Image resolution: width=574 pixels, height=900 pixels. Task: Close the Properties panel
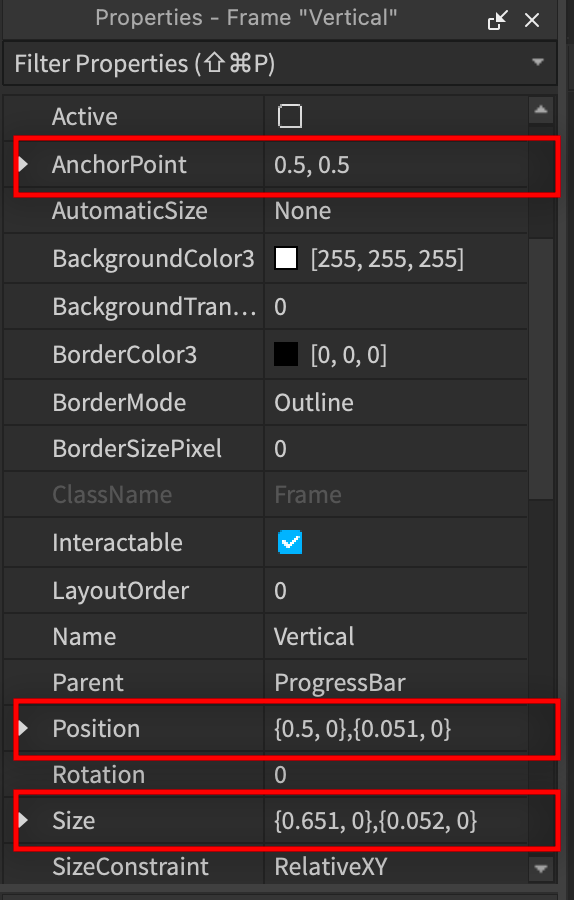coord(532,21)
